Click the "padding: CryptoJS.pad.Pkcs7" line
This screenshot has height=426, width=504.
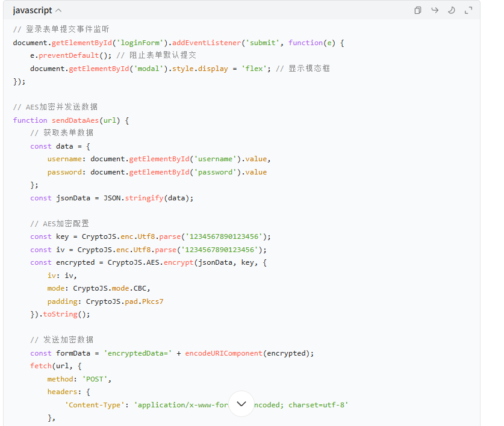[105, 301]
